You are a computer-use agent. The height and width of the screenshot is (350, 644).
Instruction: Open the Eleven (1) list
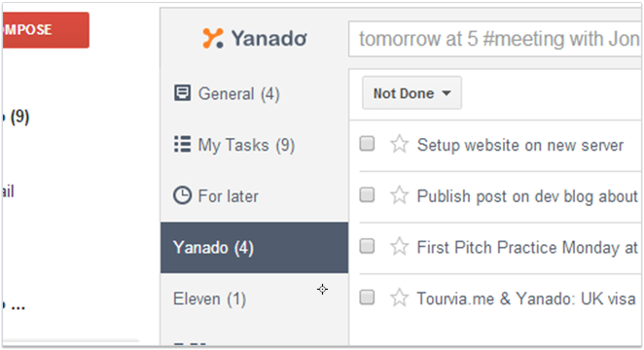pos(255,298)
